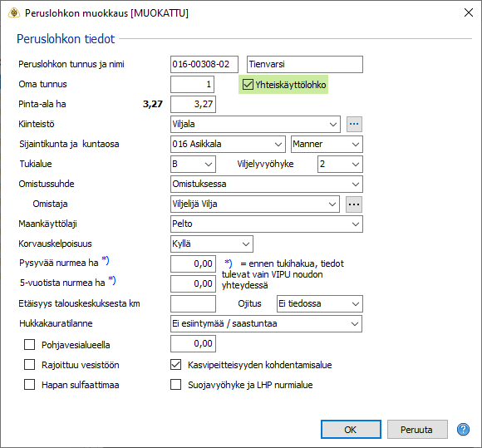The width and height of the screenshot is (482, 448).
Task: Close the Peruslohkon muokkaus dialog
Action: tap(469, 12)
